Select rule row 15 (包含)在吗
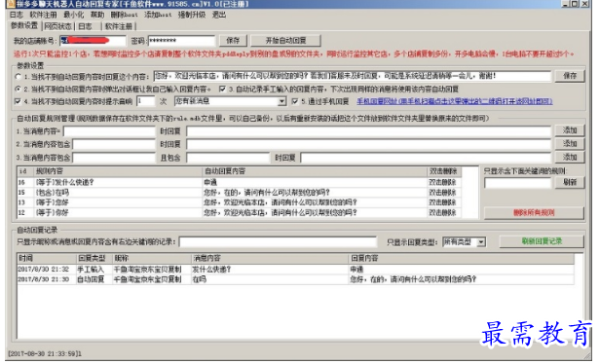Viewport: 600px width, 364px height. pos(240,193)
